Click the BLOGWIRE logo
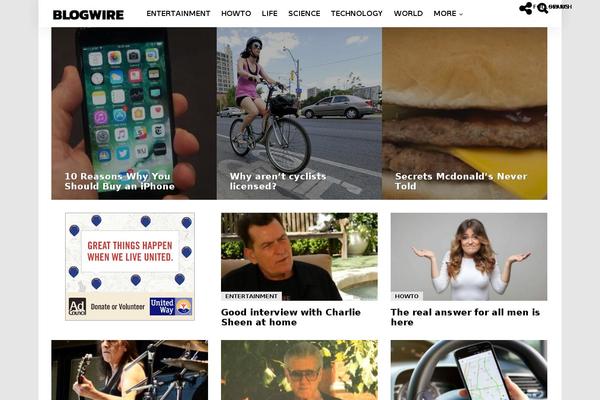The width and height of the screenshot is (600, 400). [88, 15]
